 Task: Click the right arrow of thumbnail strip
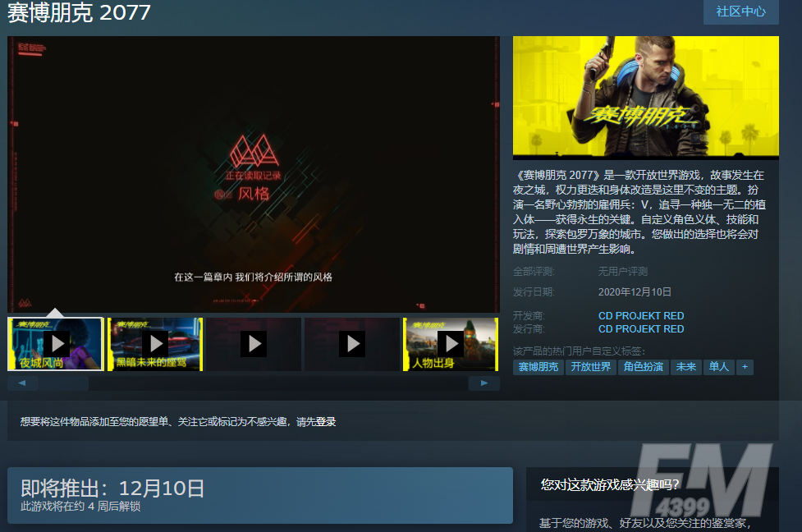coord(483,383)
